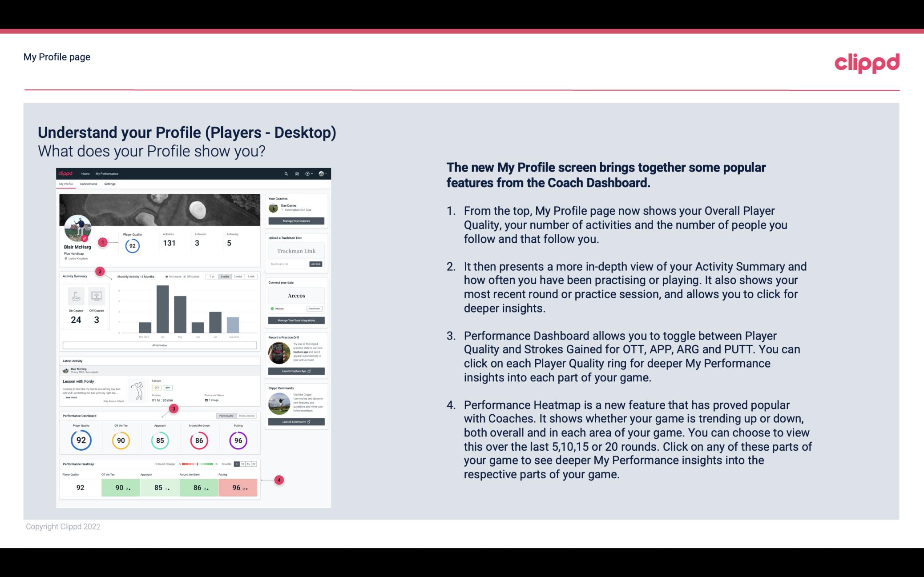The width and height of the screenshot is (924, 577).
Task: Select the My Profile tab
Action: 66,184
